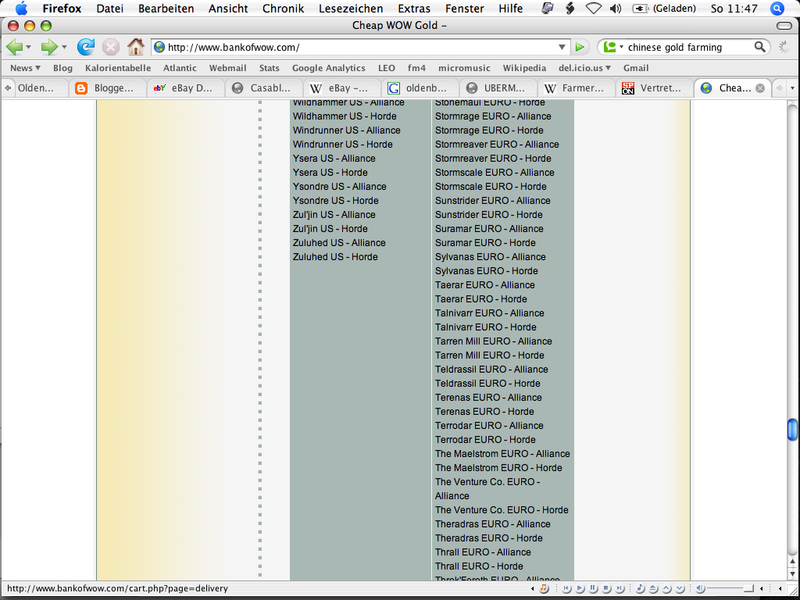This screenshot has height=600, width=800.
Task: Select Thrall EURO - Horde server
Action: 479,566
